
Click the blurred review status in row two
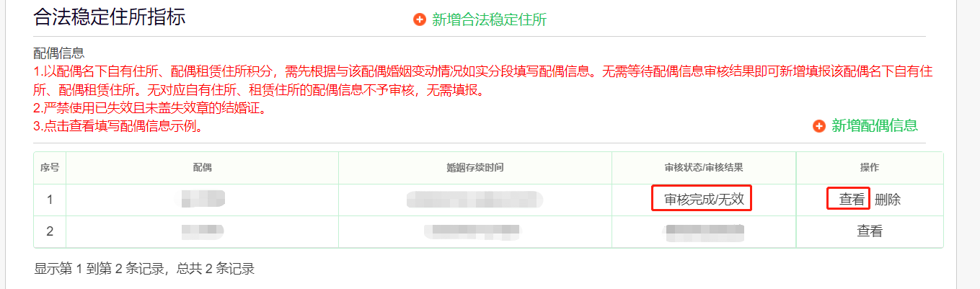pyautogui.click(x=704, y=231)
